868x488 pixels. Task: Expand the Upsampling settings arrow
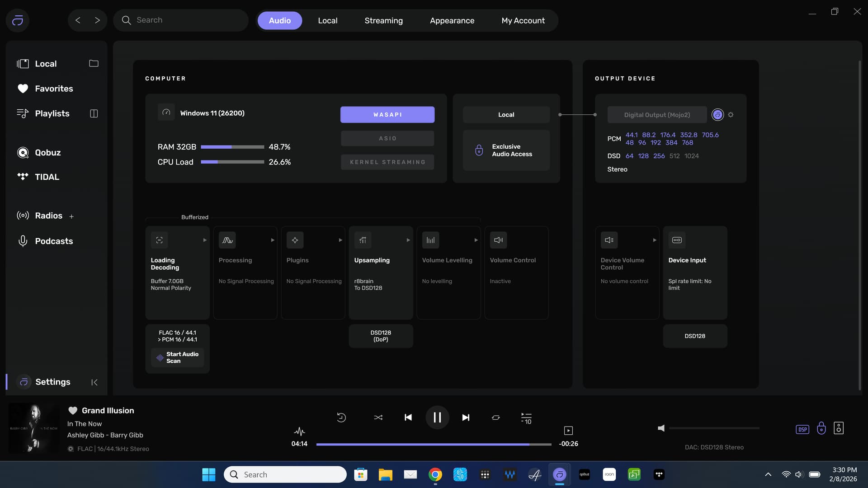point(408,240)
